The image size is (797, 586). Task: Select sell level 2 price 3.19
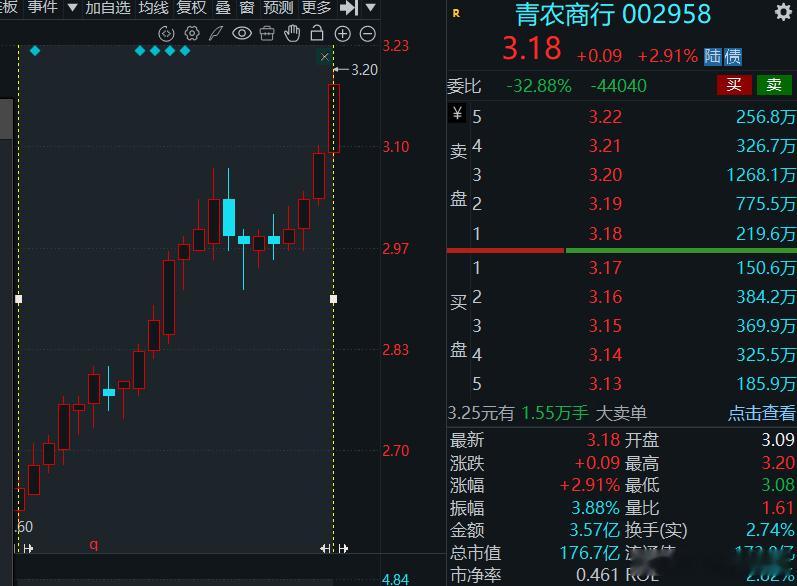coord(605,204)
